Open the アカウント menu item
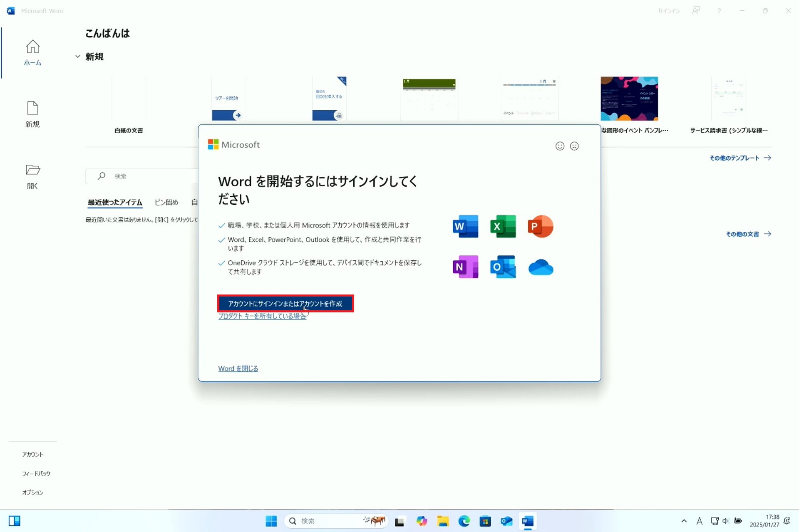The height and width of the screenshot is (532, 799). point(33,455)
